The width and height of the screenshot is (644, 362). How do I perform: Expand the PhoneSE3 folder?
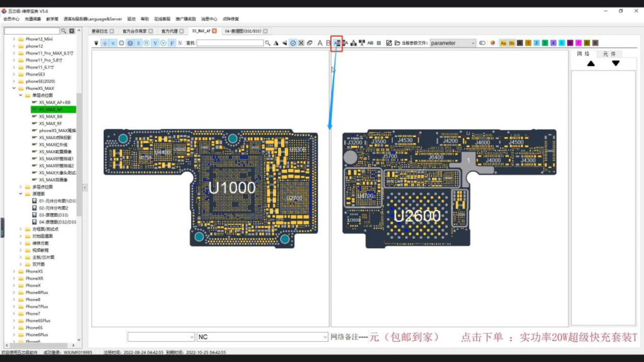tap(14, 74)
